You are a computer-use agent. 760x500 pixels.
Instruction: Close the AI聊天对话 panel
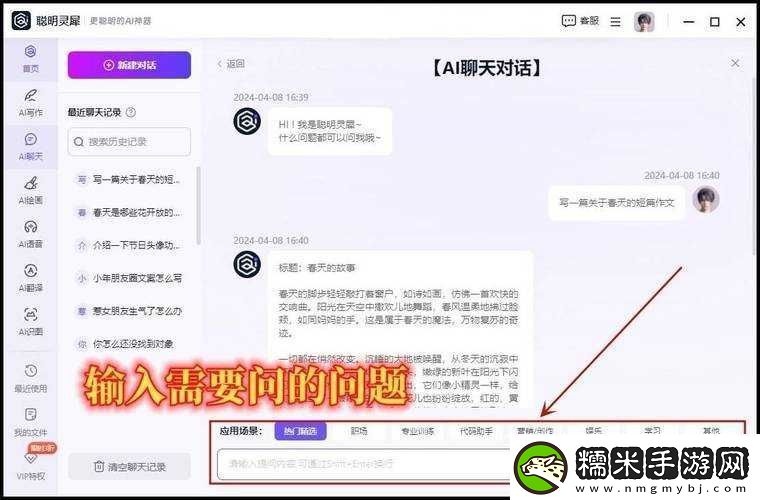point(735,63)
